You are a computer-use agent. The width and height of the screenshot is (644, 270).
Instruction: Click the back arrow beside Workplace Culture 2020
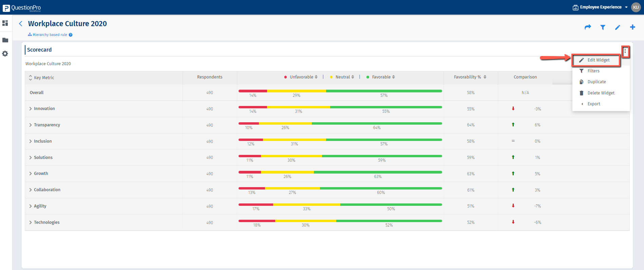pos(21,23)
